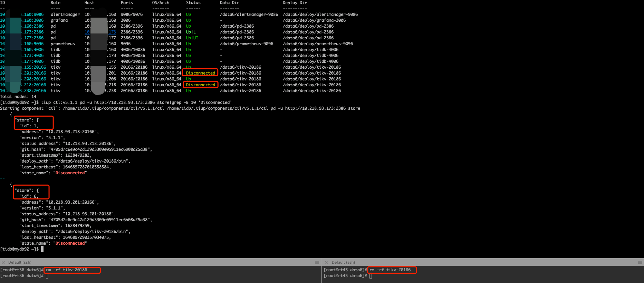Click the alertmanager role text
The image size is (644, 283).
[x=65, y=14]
